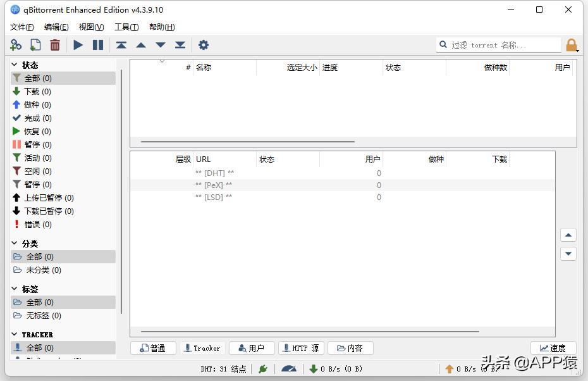Screen dimensions: 588x381
Task: Collapse the 状态 section
Action: click(x=15, y=65)
